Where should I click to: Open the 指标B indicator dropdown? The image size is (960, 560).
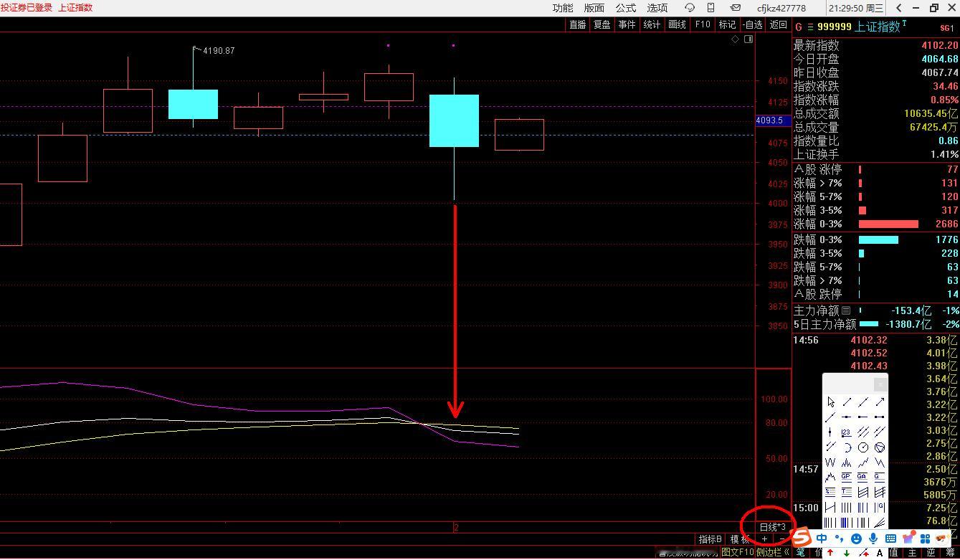[710, 539]
